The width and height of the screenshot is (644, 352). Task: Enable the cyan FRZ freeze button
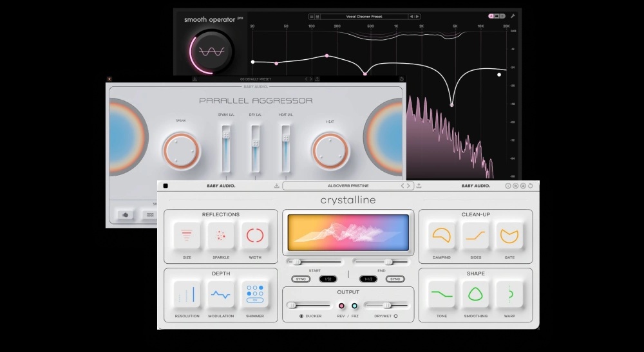[354, 306]
